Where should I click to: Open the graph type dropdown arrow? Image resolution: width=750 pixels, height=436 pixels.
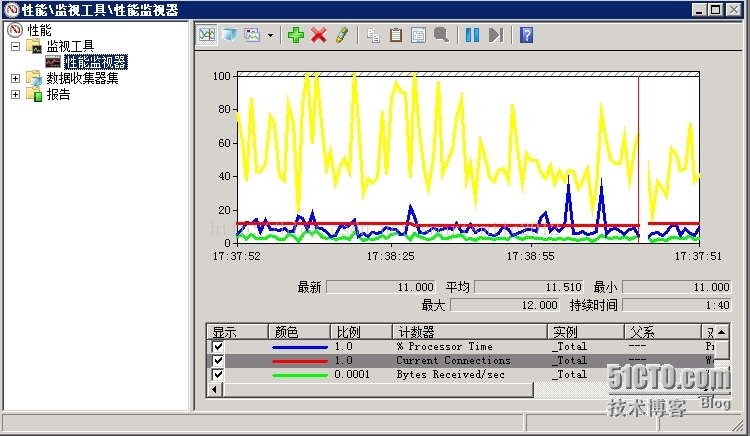tap(270, 35)
